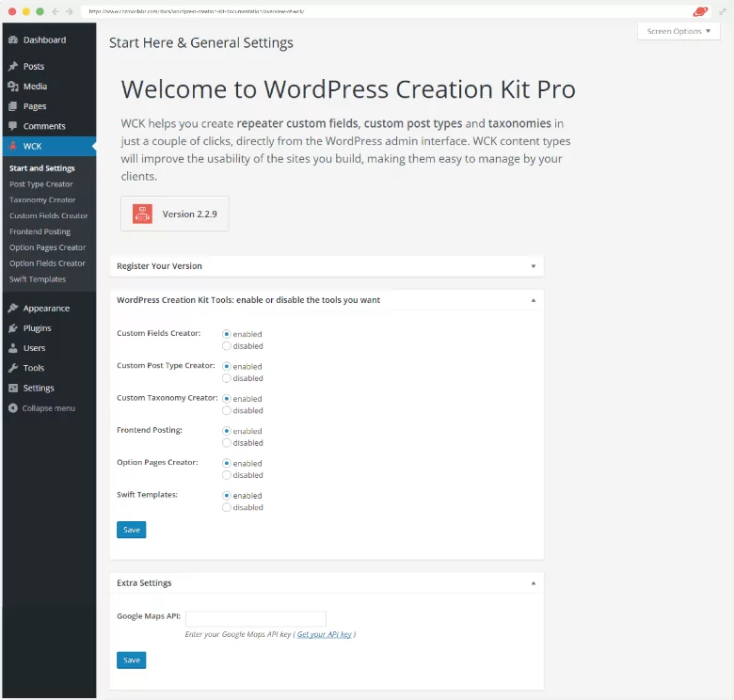
Task: Click the red planet extension icon
Action: (x=700, y=11)
